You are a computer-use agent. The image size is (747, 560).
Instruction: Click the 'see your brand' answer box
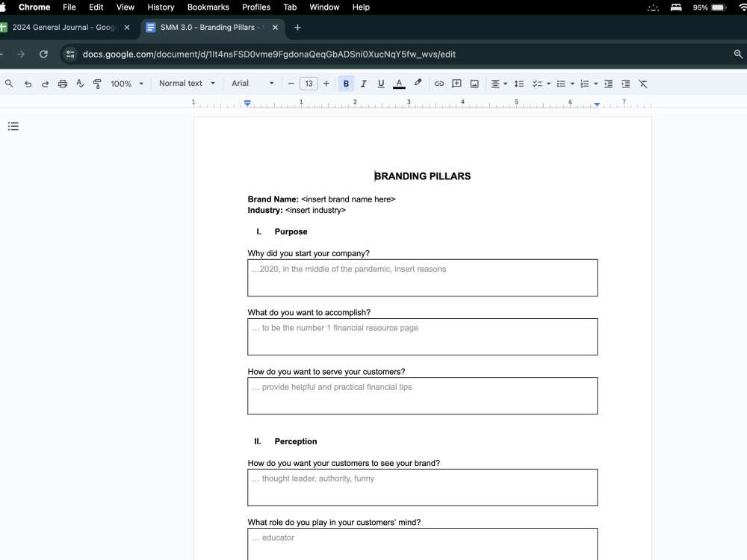point(423,487)
